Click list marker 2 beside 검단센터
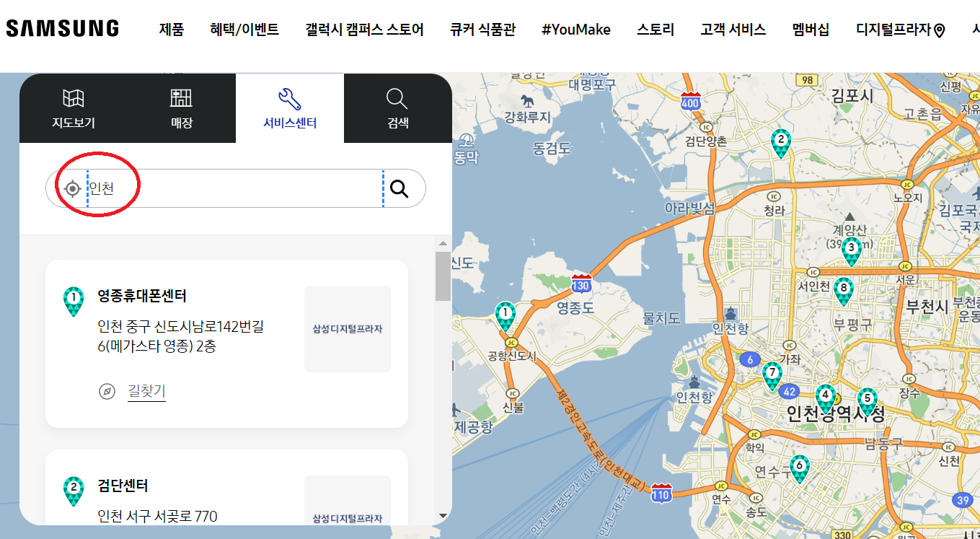 74,491
